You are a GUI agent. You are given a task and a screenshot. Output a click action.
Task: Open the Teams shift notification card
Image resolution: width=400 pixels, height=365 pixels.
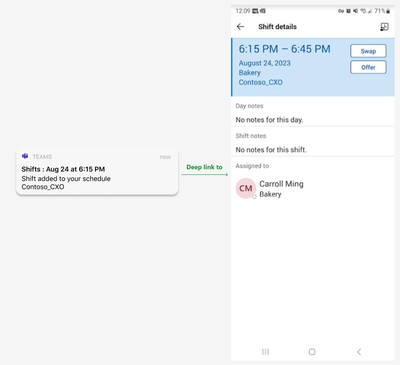97,171
